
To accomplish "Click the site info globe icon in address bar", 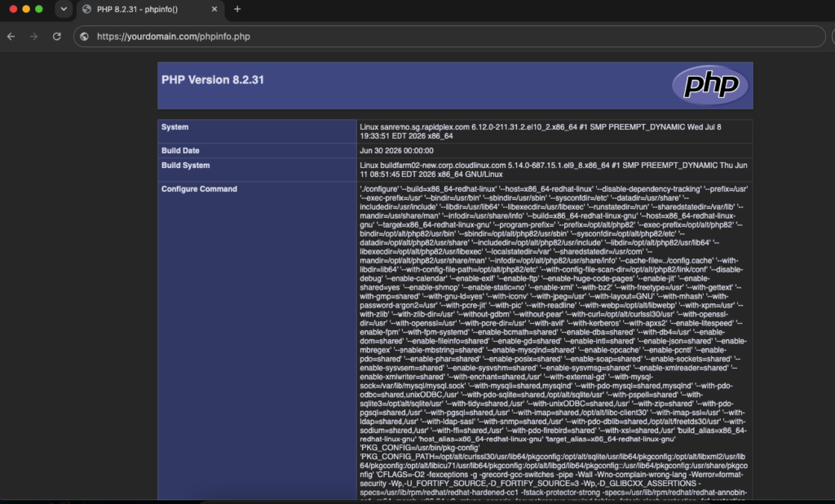I will coord(84,37).
